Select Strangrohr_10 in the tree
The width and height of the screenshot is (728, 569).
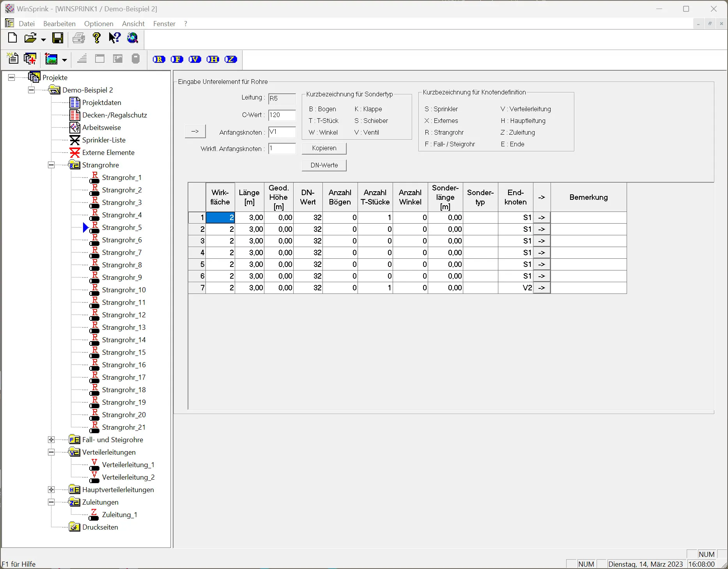(x=124, y=290)
